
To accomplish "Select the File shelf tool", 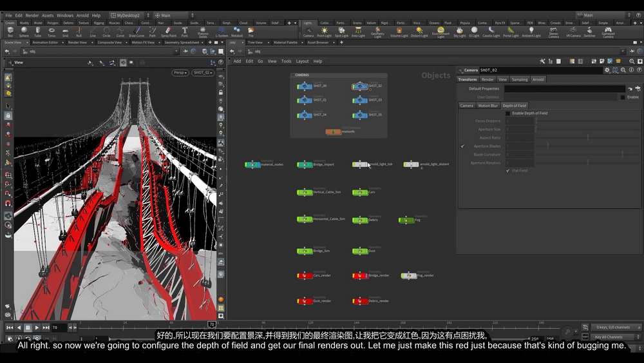I will coord(251,32).
